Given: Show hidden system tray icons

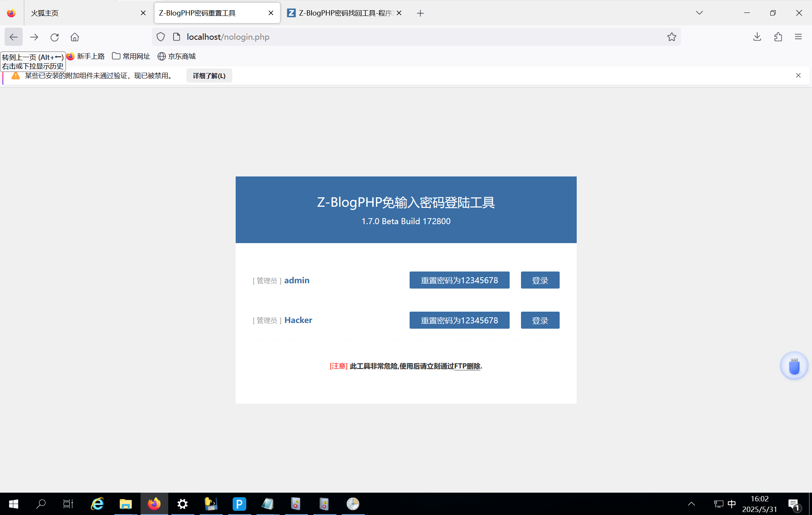Looking at the screenshot, I should click(x=692, y=504).
